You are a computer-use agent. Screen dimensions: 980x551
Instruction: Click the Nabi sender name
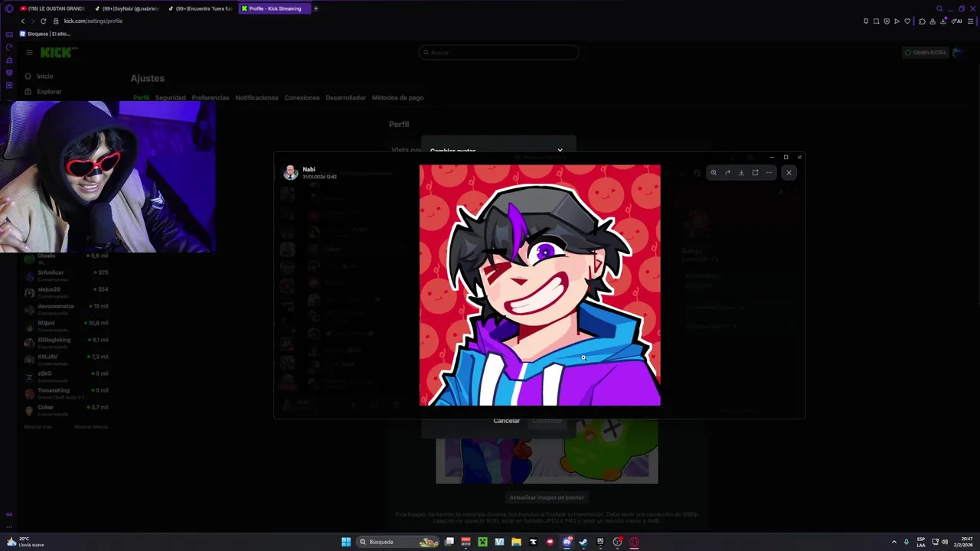pyautogui.click(x=309, y=169)
